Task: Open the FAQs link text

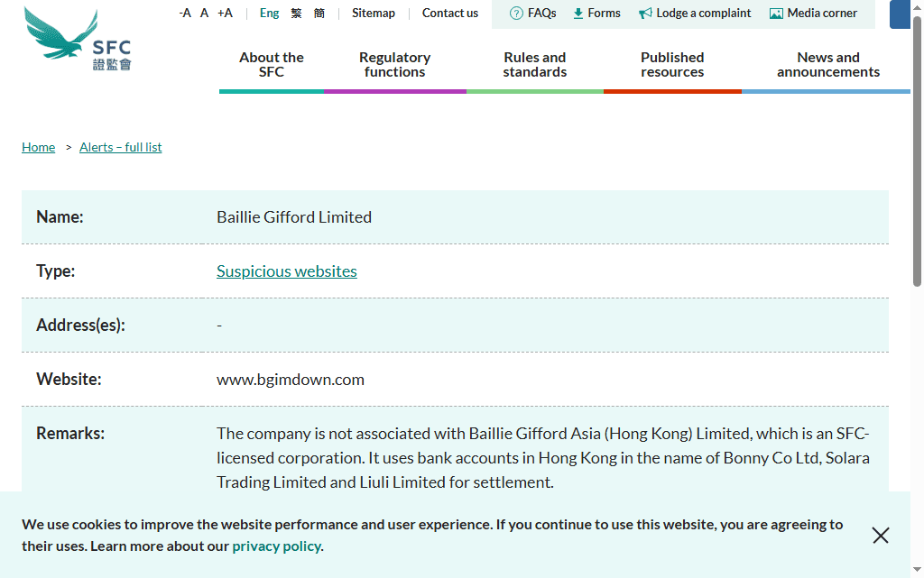Action: pos(542,13)
